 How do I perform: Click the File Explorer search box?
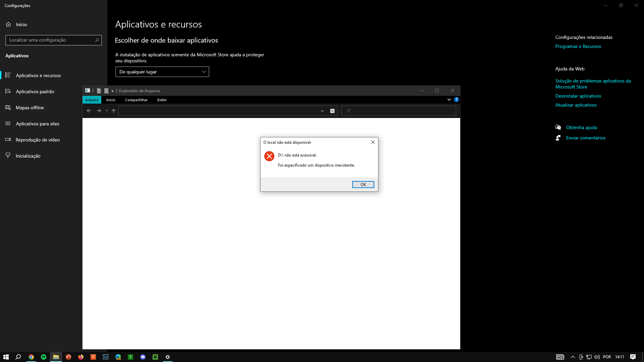pyautogui.click(x=399, y=111)
